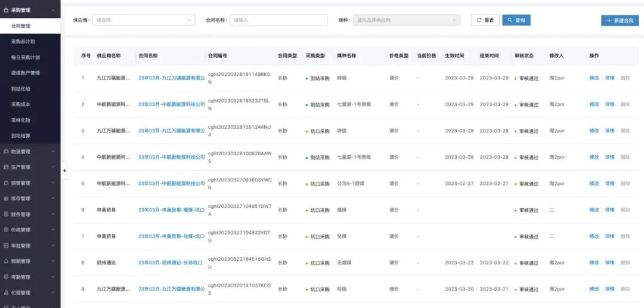This screenshot has width=644, height=308.
Task: Open contract link in row 1
Action: 171,78
